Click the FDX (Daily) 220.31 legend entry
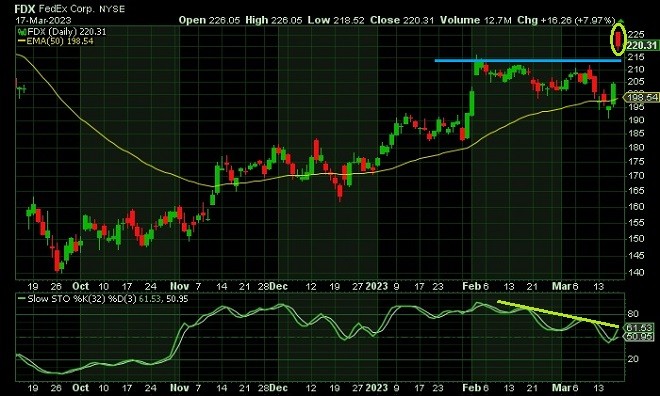This screenshot has height=396, width=660. (x=67, y=32)
